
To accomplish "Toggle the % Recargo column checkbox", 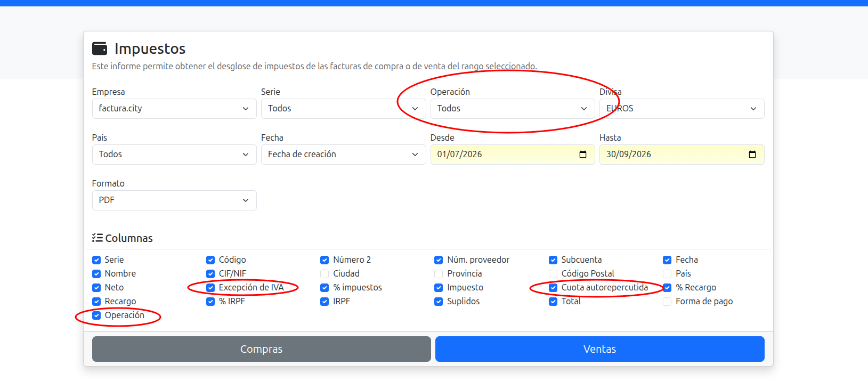I will [667, 288].
